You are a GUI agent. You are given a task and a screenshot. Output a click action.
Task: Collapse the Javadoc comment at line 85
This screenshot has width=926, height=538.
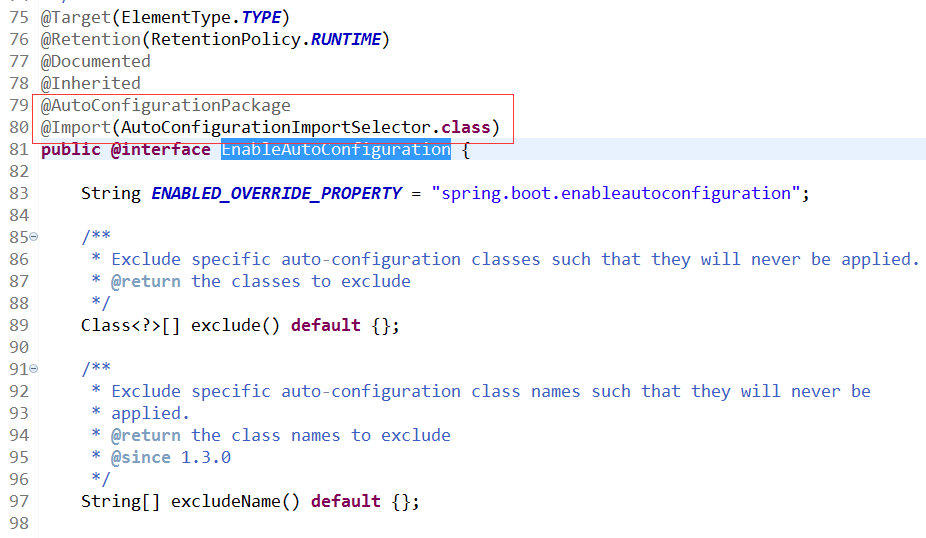coord(34,237)
